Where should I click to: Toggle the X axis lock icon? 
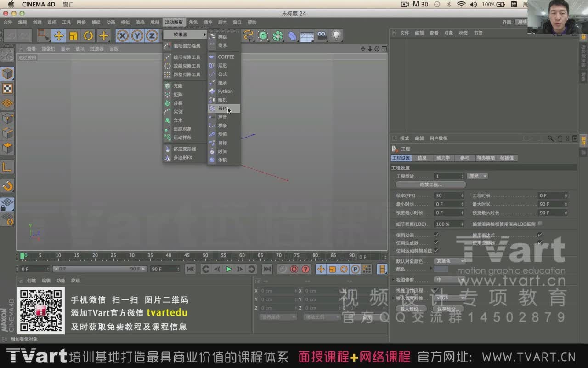click(x=122, y=35)
